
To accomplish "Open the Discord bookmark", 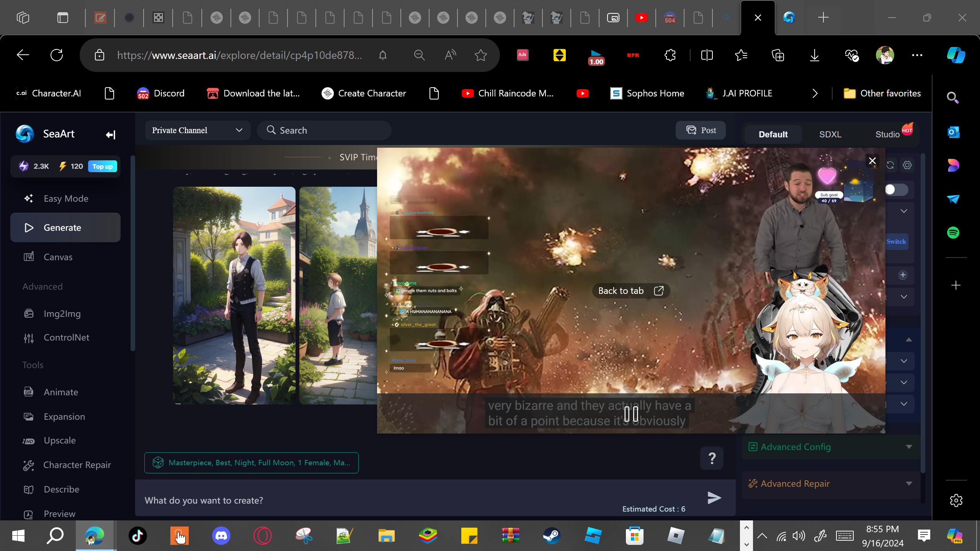I will (161, 93).
